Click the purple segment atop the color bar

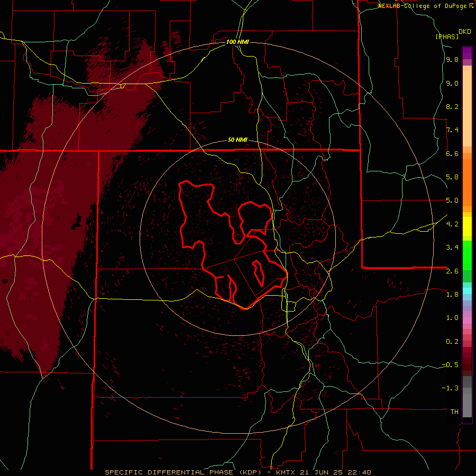tap(467, 53)
